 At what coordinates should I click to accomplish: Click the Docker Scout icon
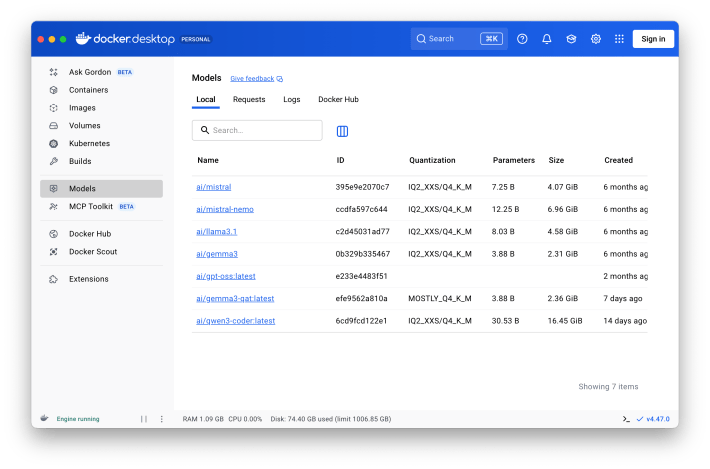coord(53,252)
